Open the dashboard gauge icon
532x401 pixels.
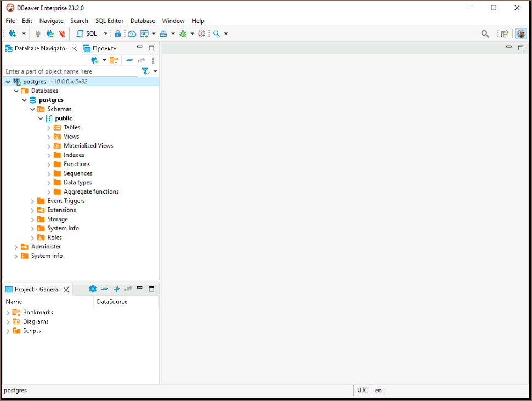click(132, 33)
